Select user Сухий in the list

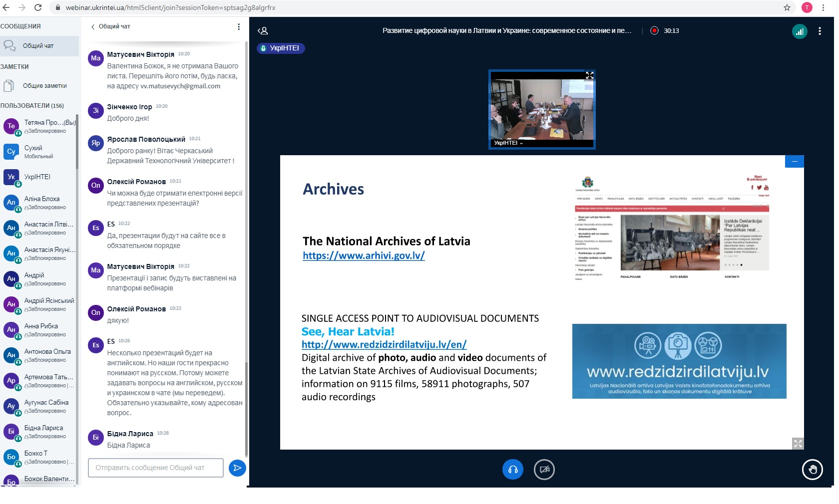[x=38, y=152]
